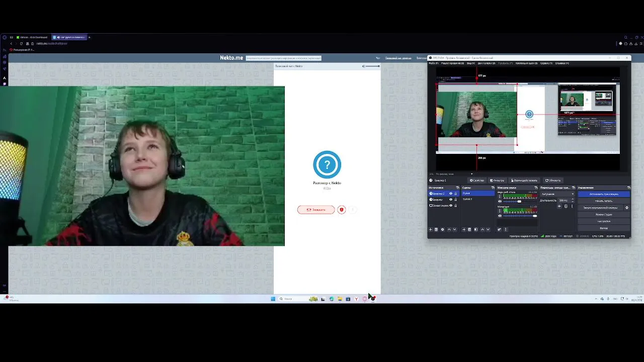The width and height of the screenshot is (644, 362).
Task: Add a new scene transition
Action: 559,206
